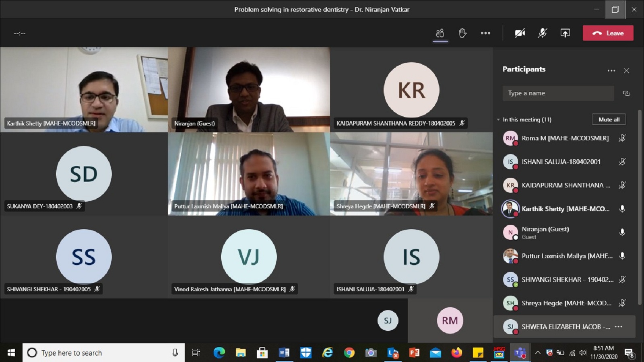The width and height of the screenshot is (644, 362).
Task: Open the share content tray
Action: click(x=565, y=33)
